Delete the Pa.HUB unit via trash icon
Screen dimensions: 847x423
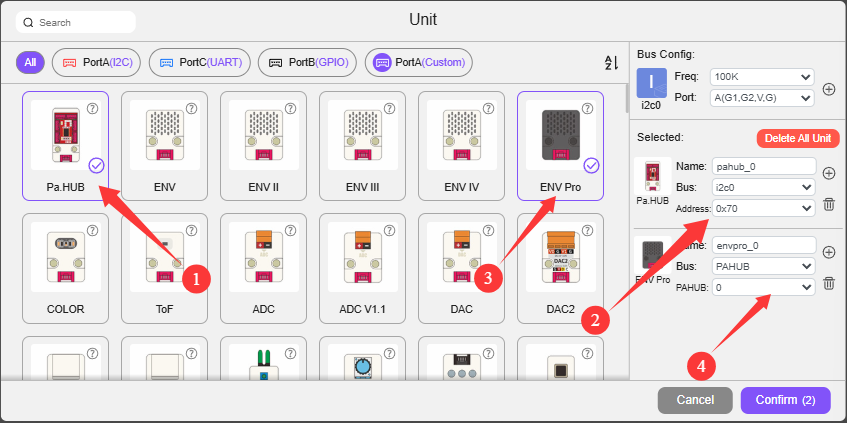point(829,204)
